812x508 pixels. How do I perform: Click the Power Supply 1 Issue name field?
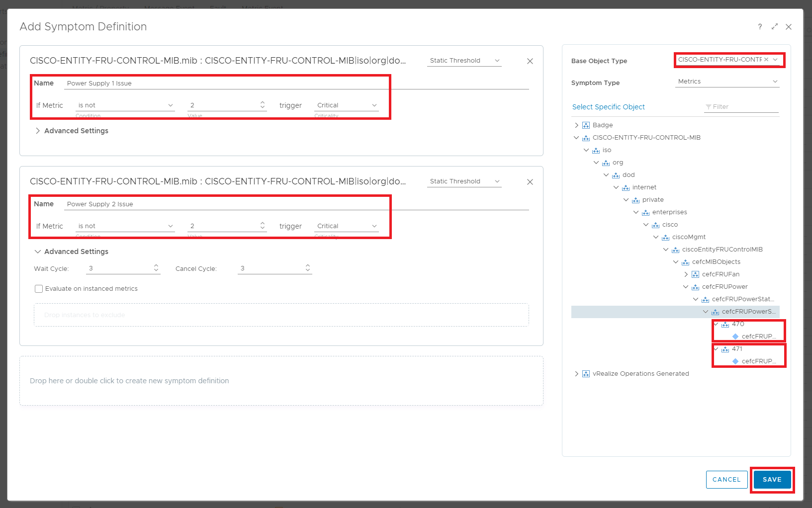[x=297, y=84]
